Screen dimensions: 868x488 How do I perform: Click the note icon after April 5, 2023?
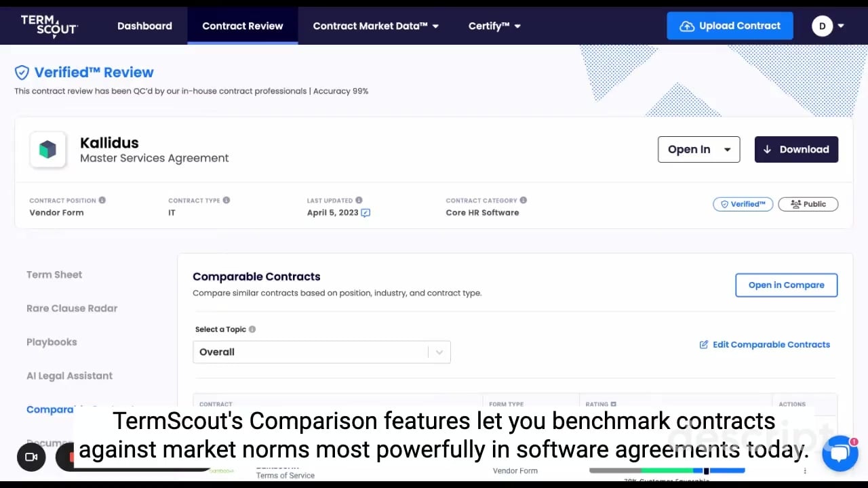366,213
